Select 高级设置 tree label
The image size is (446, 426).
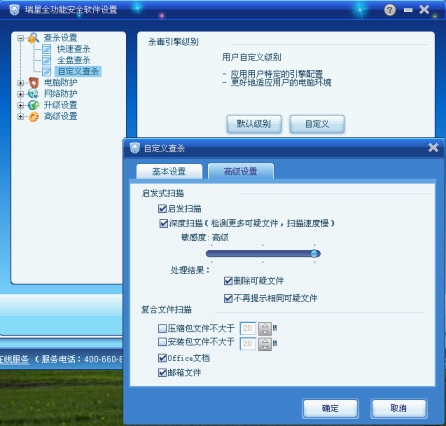pyautogui.click(x=60, y=116)
